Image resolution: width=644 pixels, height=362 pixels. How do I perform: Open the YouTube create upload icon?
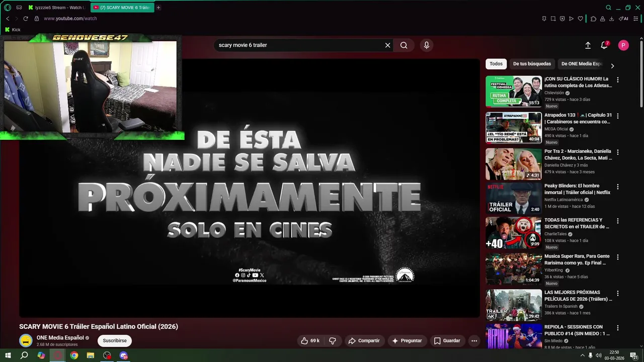[x=588, y=45]
